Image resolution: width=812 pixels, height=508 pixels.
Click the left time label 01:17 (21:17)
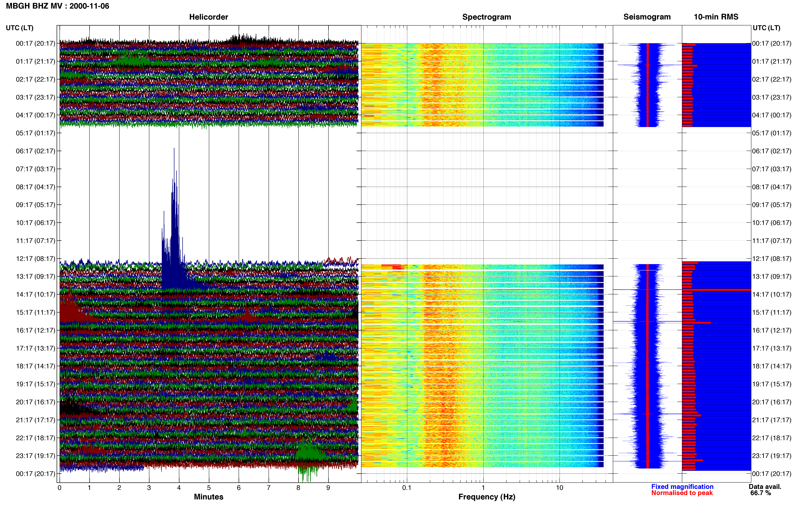[x=36, y=61]
